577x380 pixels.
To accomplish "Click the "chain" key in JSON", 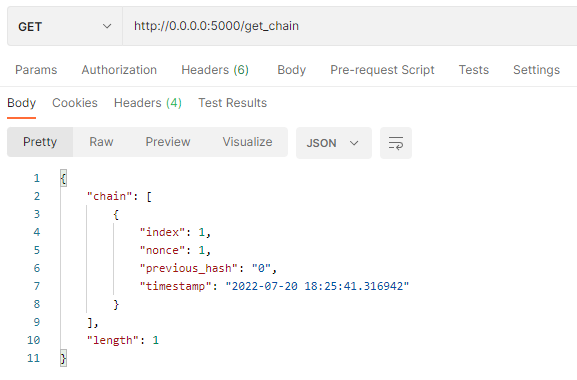I will [109, 196].
